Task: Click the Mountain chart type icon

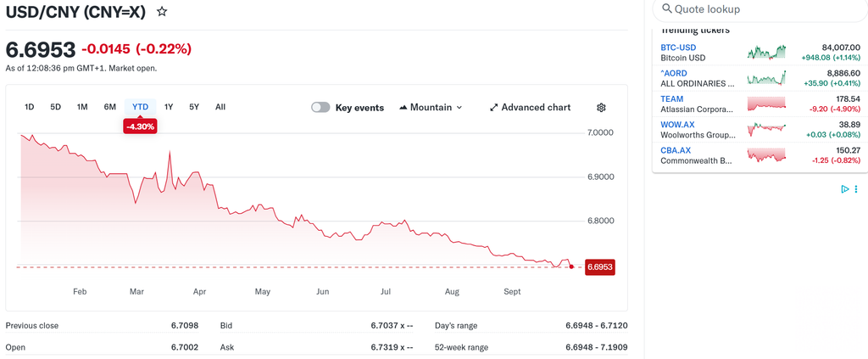Action: pyautogui.click(x=403, y=108)
